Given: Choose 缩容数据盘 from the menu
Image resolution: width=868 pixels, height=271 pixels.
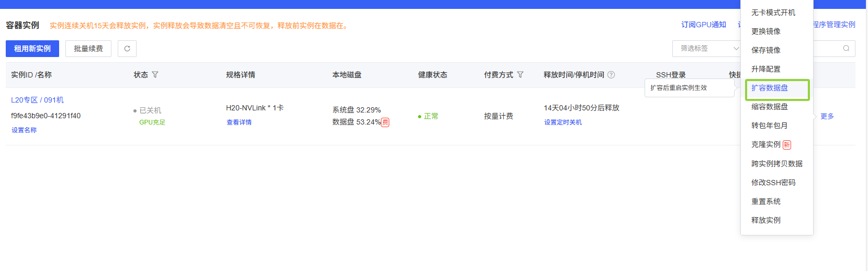Looking at the screenshot, I should (x=777, y=107).
